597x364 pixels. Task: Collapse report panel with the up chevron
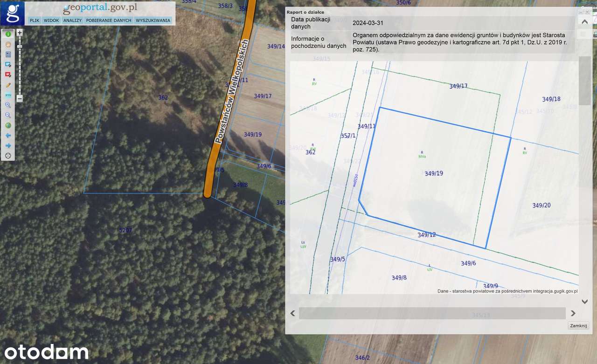(x=584, y=21)
